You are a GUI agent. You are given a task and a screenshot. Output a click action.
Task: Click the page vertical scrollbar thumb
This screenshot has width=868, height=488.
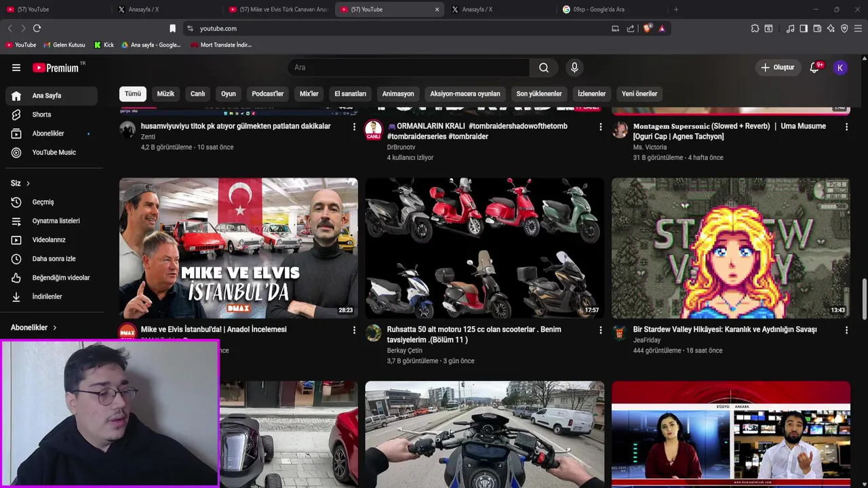[864, 299]
